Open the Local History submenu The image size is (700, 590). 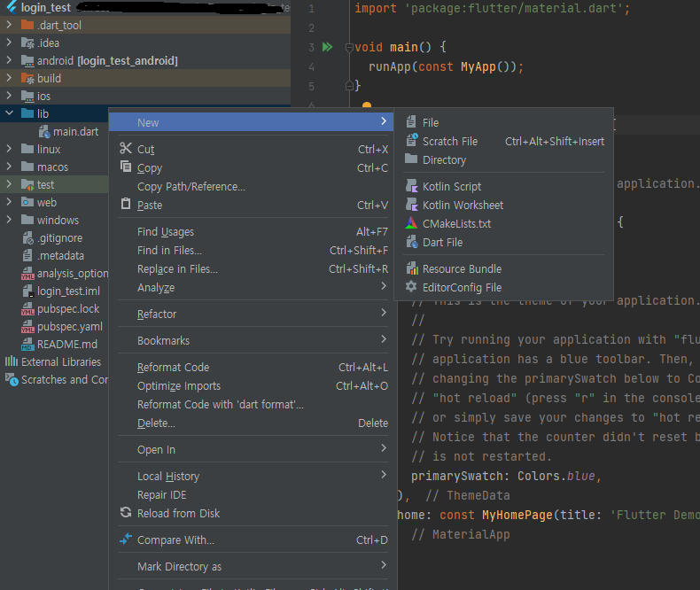click(253, 477)
